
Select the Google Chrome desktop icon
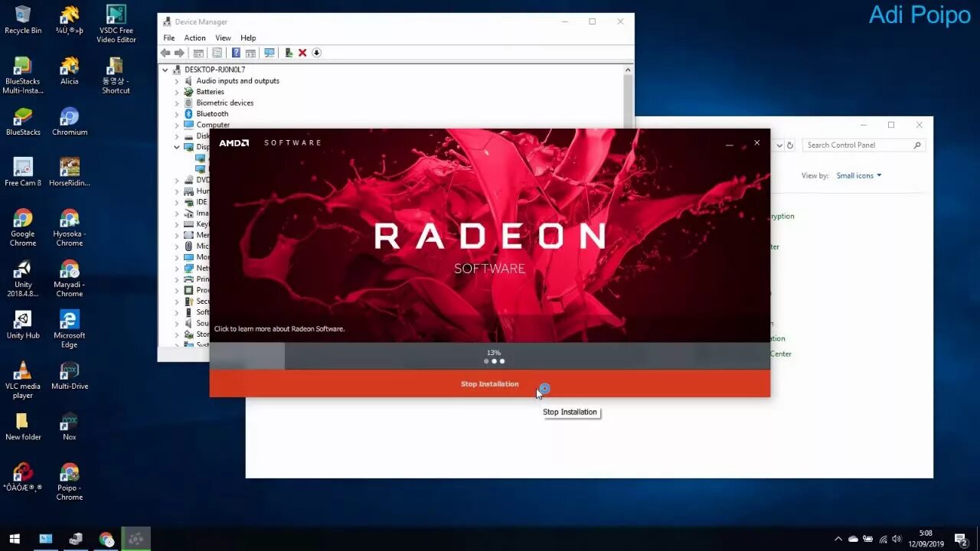(23, 228)
